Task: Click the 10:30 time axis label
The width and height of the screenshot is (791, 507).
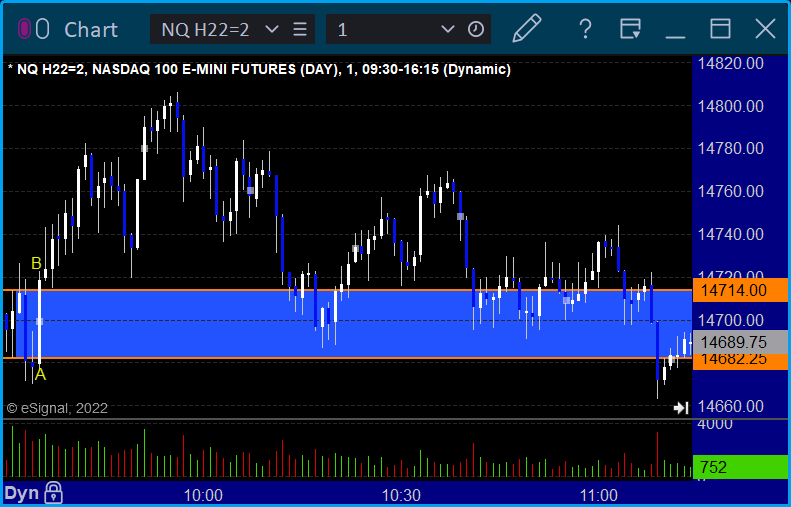Action: coord(402,495)
